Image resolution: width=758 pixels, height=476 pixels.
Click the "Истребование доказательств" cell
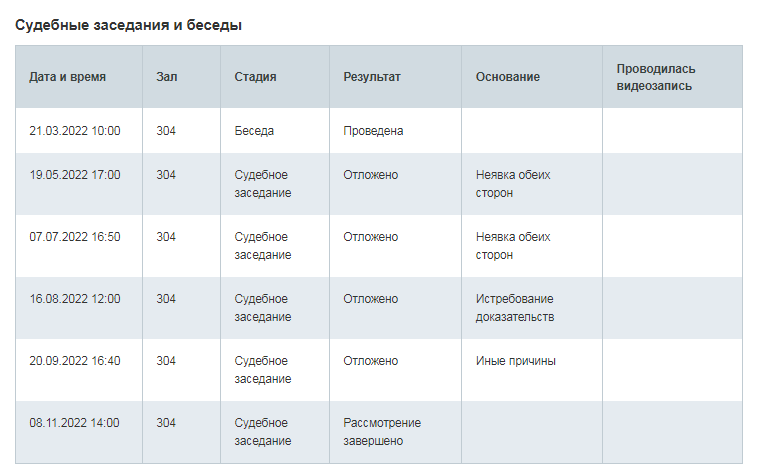click(x=515, y=308)
